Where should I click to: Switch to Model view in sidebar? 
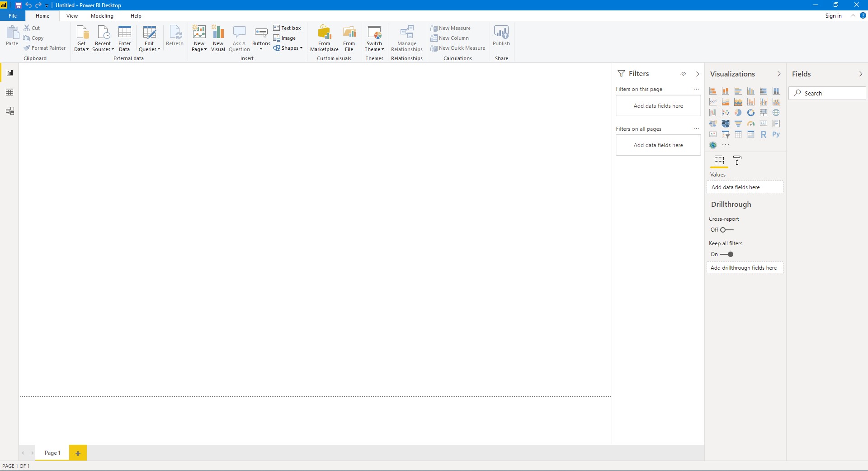9,111
